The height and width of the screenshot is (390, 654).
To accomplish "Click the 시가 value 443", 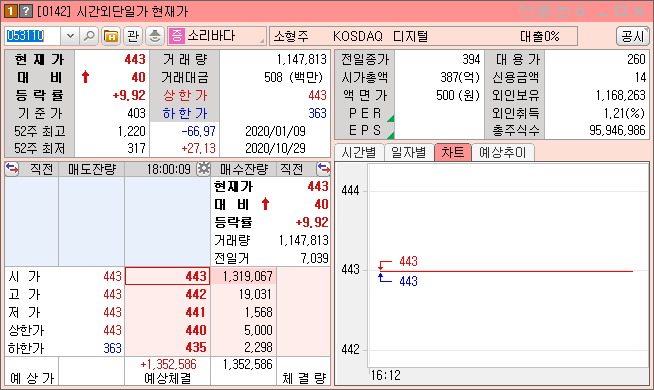I will [112, 276].
